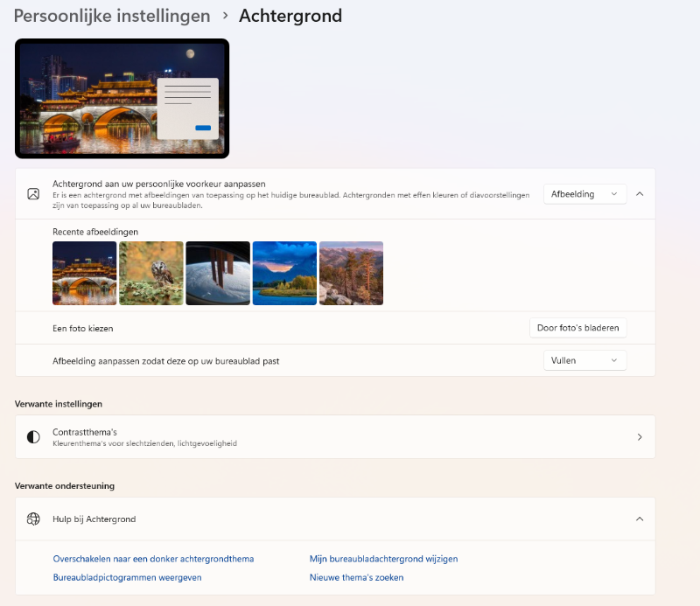Click Door foto's bladeren button
The height and width of the screenshot is (606, 700).
click(577, 328)
